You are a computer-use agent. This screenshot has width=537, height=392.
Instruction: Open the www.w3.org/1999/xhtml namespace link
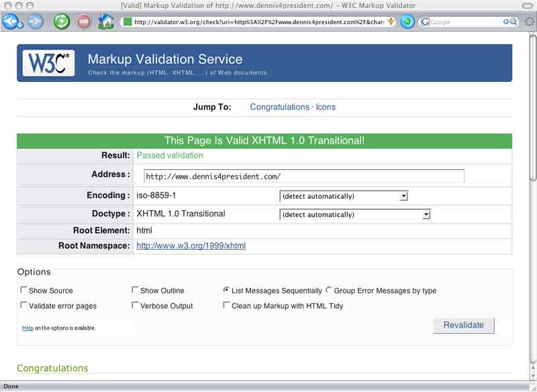coord(191,246)
